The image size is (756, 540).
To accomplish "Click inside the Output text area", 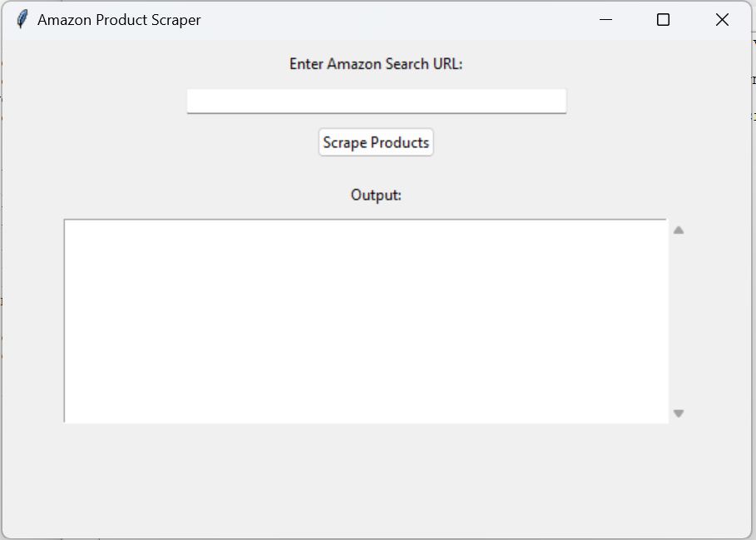I will click(x=367, y=321).
